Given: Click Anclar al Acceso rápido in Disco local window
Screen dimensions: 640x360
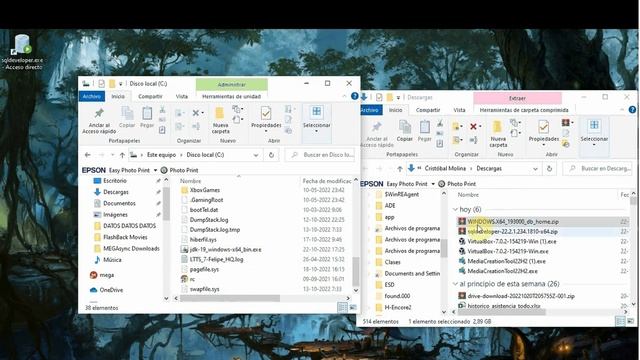Looking at the screenshot, I should 99,121.
